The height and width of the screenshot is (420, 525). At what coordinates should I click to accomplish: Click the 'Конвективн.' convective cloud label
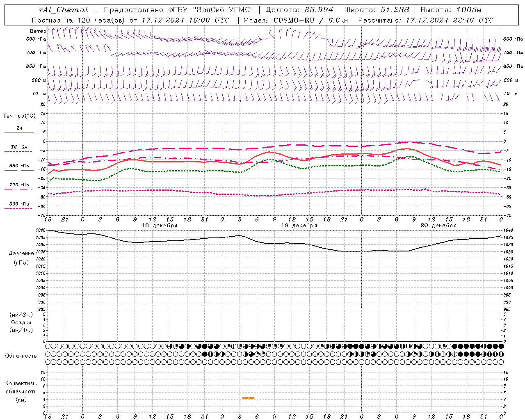tap(21, 383)
